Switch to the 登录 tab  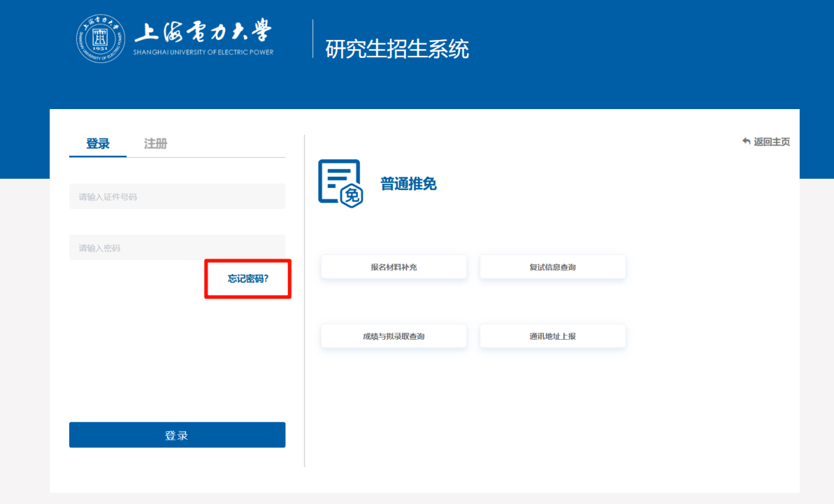click(98, 144)
